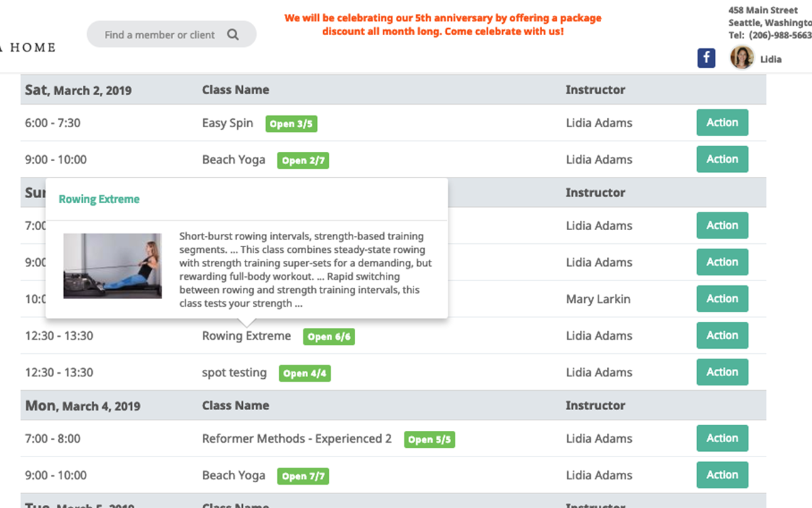Click the spot testing class name
The width and height of the screenshot is (812, 508).
coord(234,373)
